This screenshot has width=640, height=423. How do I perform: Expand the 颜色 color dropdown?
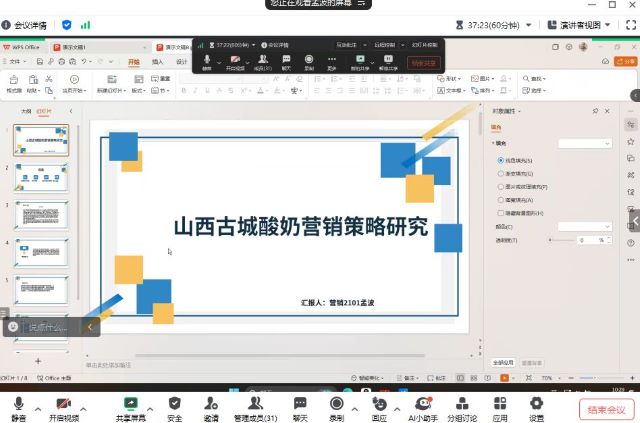[585, 227]
